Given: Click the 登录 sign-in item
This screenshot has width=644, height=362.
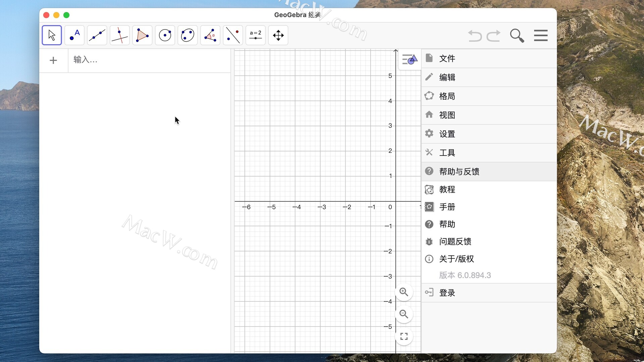Looking at the screenshot, I should [489, 293].
